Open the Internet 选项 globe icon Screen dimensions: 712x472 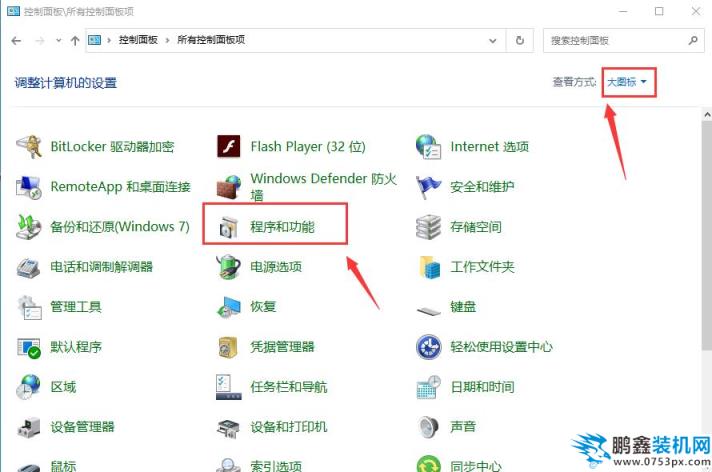coord(428,147)
